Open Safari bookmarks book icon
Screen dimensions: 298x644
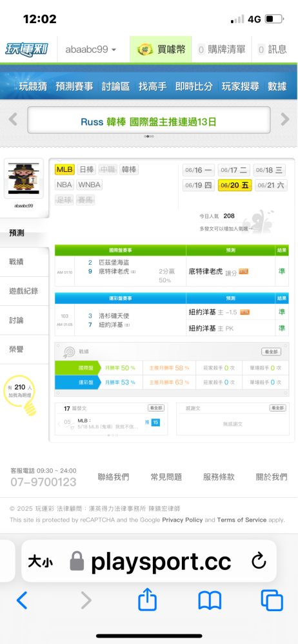coord(210,600)
